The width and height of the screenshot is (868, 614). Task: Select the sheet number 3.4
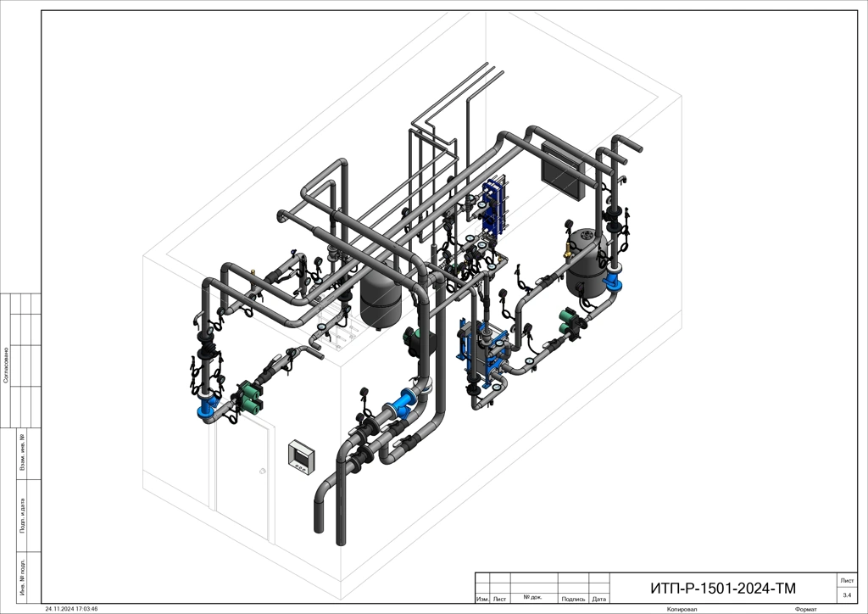(847, 595)
